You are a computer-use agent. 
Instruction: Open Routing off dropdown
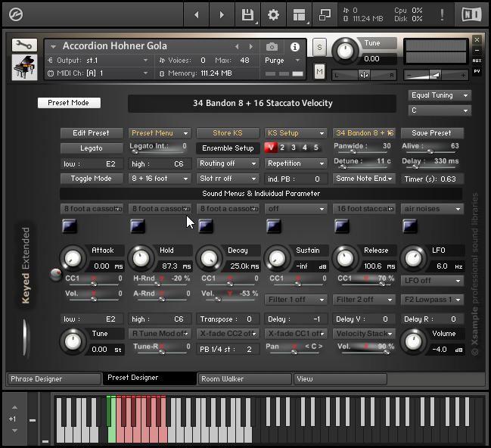(x=228, y=163)
